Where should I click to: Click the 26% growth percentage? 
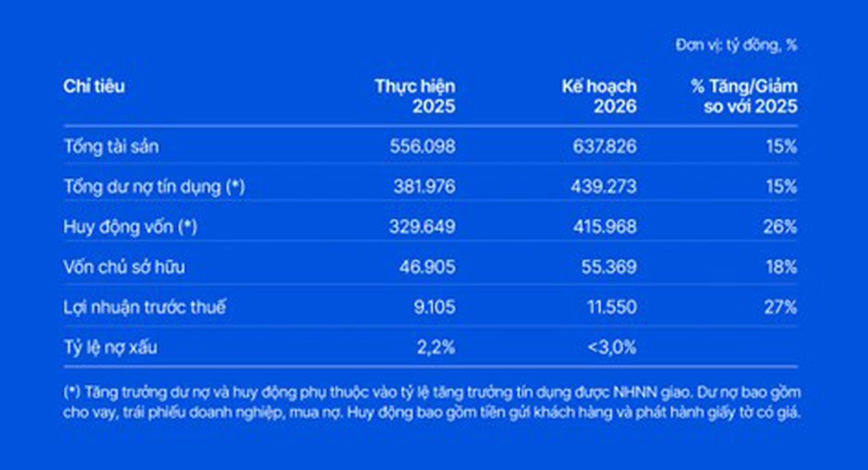[x=780, y=226]
